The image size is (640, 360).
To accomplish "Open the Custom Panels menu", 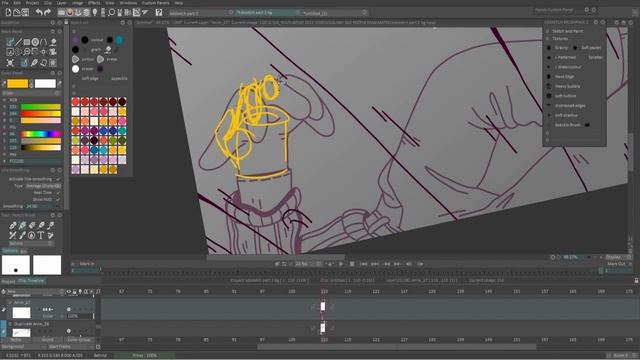I will coord(156,3).
